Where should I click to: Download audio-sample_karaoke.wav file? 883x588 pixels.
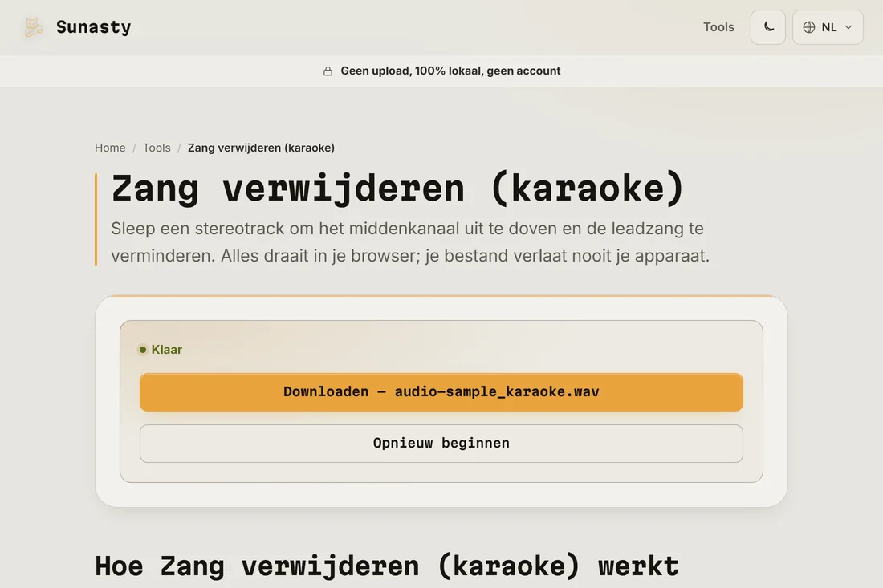click(x=441, y=392)
